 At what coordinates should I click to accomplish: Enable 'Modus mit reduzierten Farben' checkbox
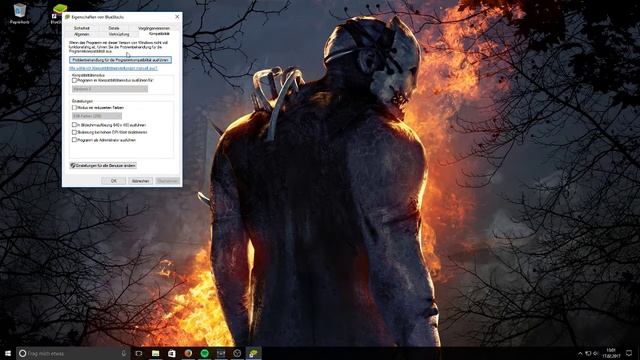click(x=74, y=108)
